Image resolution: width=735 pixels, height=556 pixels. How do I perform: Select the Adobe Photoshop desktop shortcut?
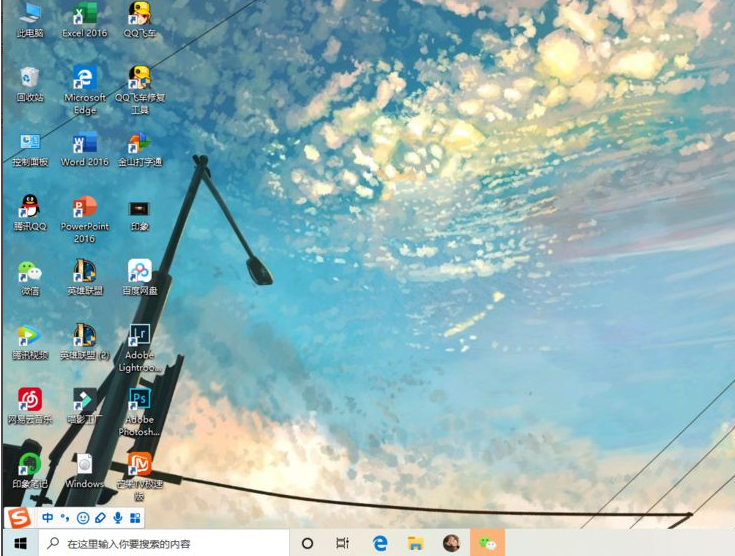tap(139, 400)
